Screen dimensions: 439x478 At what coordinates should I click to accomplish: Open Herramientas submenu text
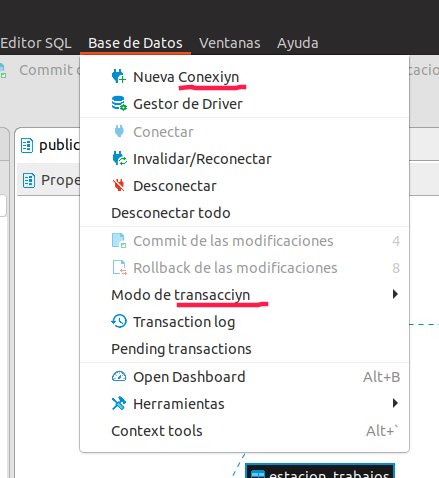179,404
